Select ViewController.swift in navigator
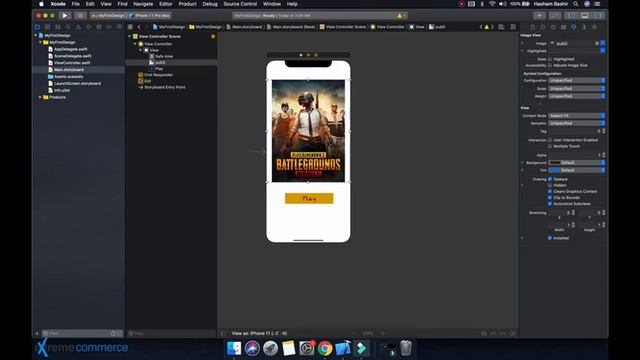This screenshot has width=640, height=360. coord(72,63)
